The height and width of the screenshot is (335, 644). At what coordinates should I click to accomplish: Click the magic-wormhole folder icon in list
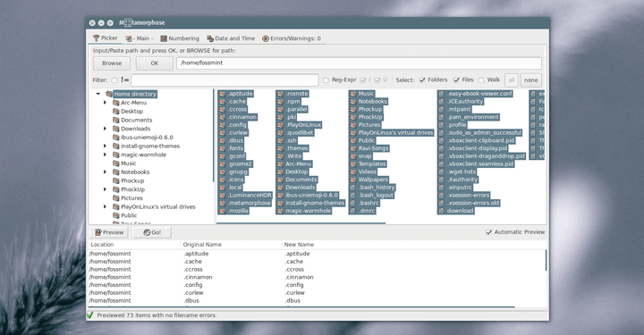[x=281, y=211]
